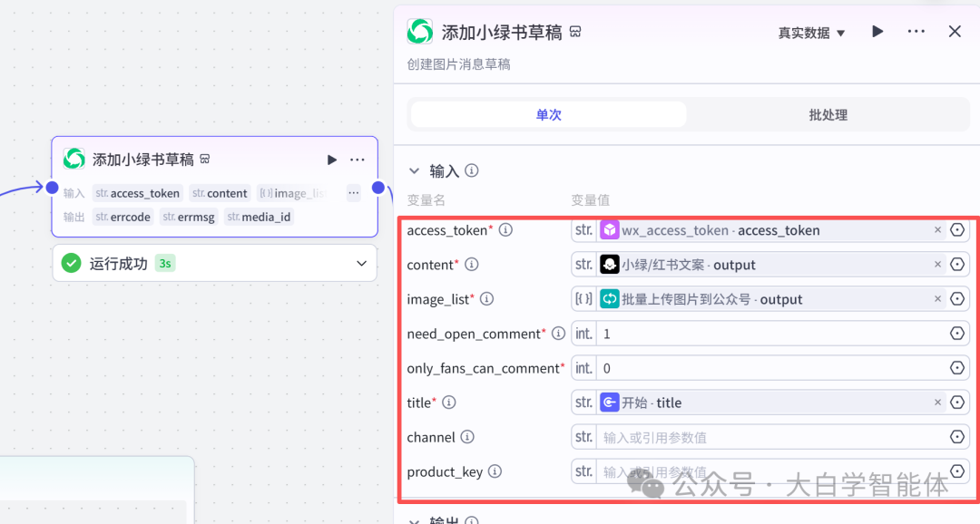Click the green logo in the panel header
Viewport: 980px width, 524px height.
[x=420, y=31]
